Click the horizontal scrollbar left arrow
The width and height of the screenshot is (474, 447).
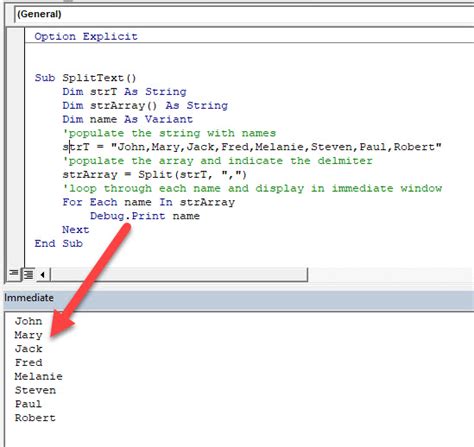tap(43, 275)
